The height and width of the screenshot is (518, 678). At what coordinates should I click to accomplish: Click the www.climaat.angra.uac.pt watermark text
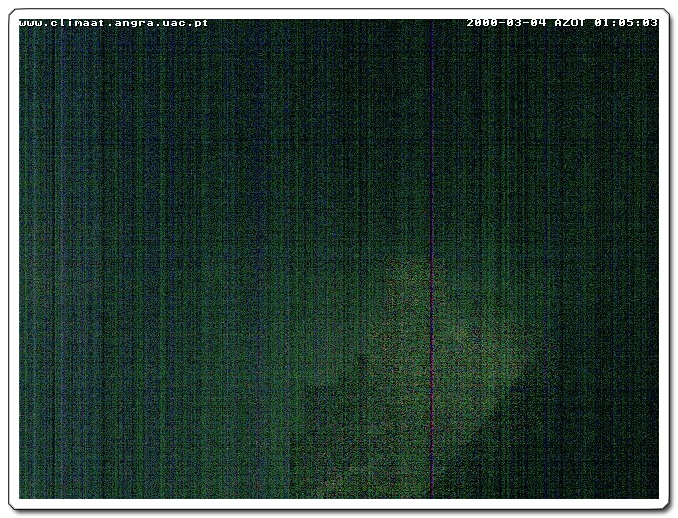[114, 22]
